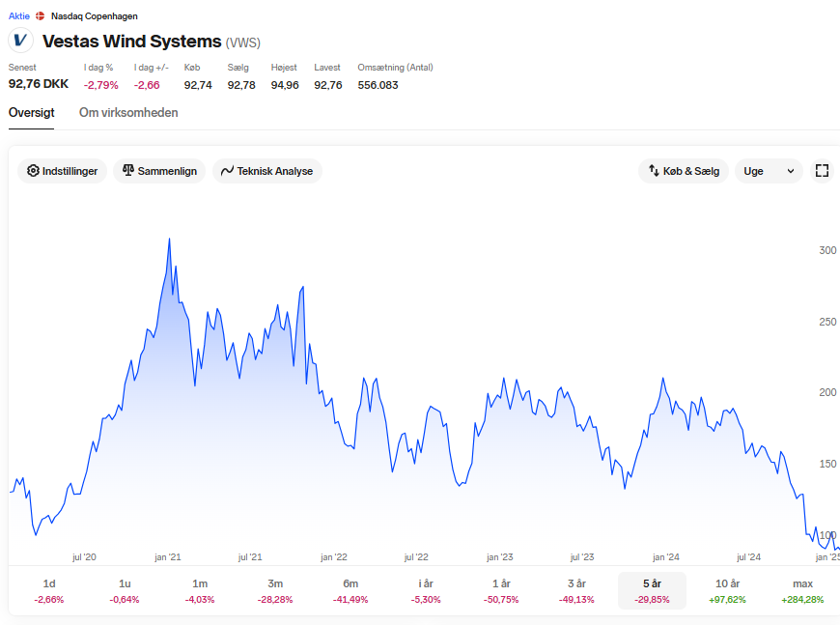Click the Højest value 94,96
The height and width of the screenshot is (625, 840).
point(285,85)
